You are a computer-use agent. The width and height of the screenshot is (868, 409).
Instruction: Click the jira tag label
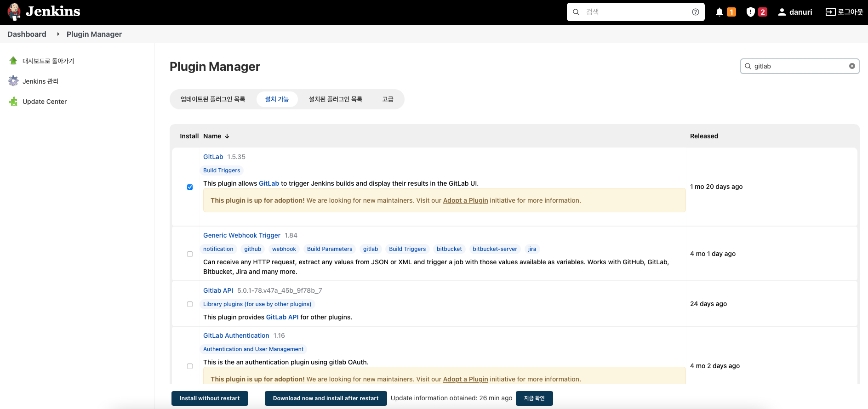pyautogui.click(x=532, y=249)
